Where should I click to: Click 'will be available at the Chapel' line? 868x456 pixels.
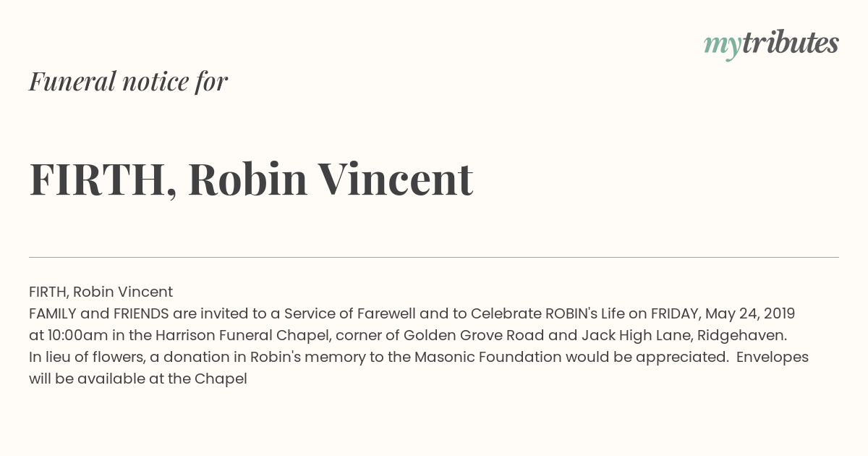coord(138,379)
